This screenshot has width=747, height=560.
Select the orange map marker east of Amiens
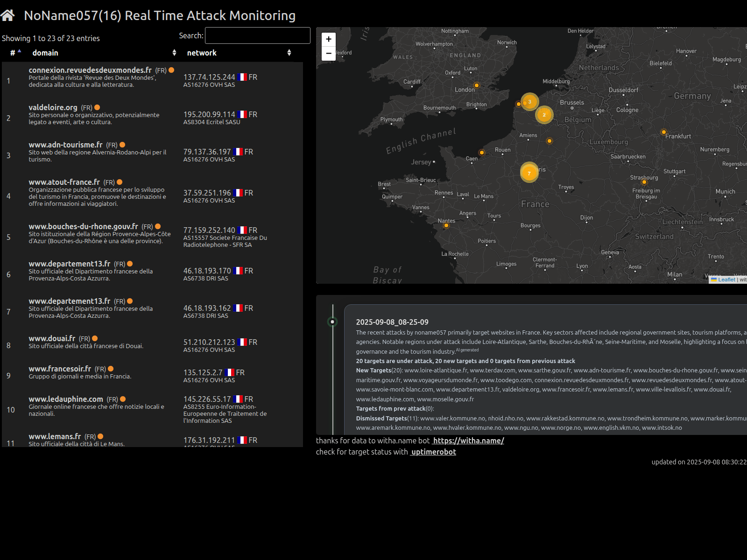pos(550,141)
